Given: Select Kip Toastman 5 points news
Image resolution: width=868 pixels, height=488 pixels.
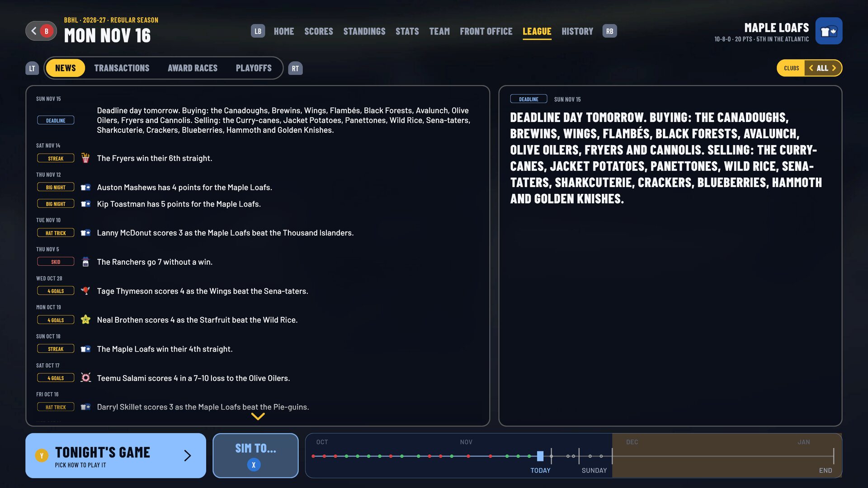Looking at the screenshot, I should tap(258, 204).
